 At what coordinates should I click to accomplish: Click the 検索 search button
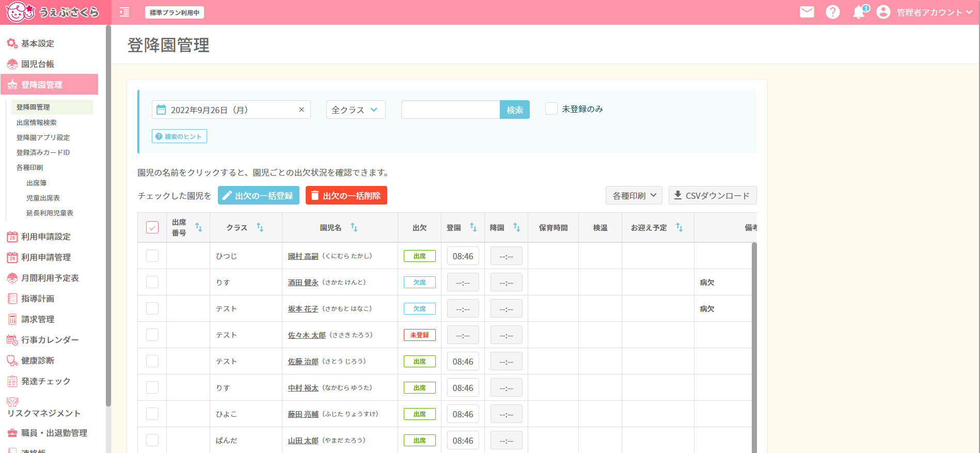pos(515,110)
